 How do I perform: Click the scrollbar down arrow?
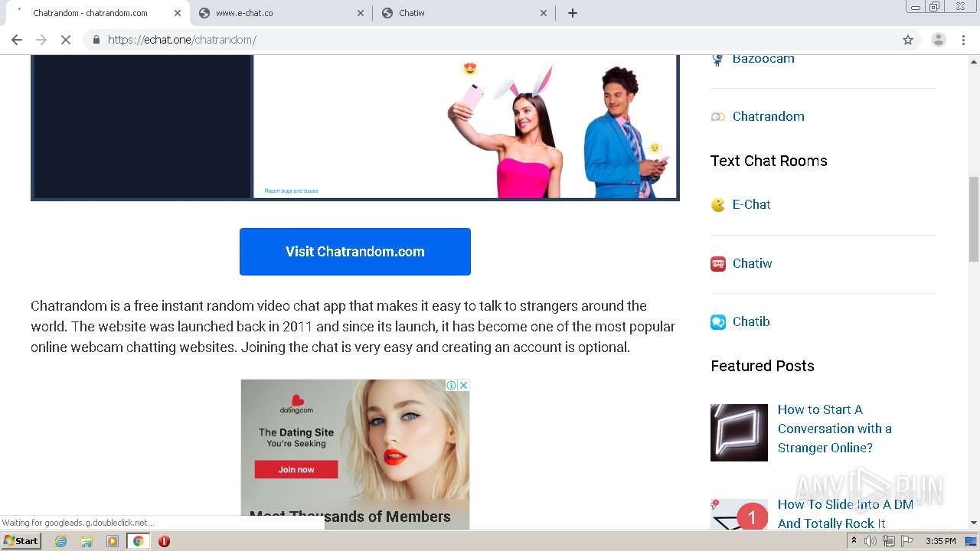[974, 523]
